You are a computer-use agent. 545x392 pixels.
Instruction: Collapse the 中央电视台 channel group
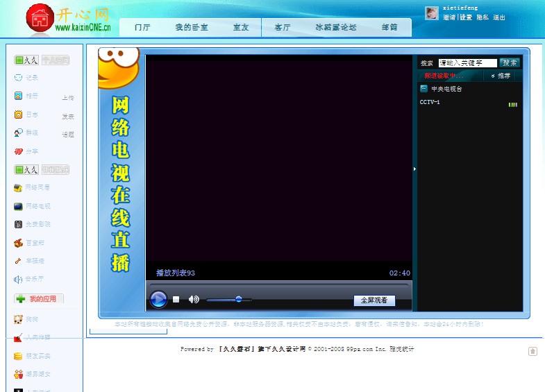424,89
